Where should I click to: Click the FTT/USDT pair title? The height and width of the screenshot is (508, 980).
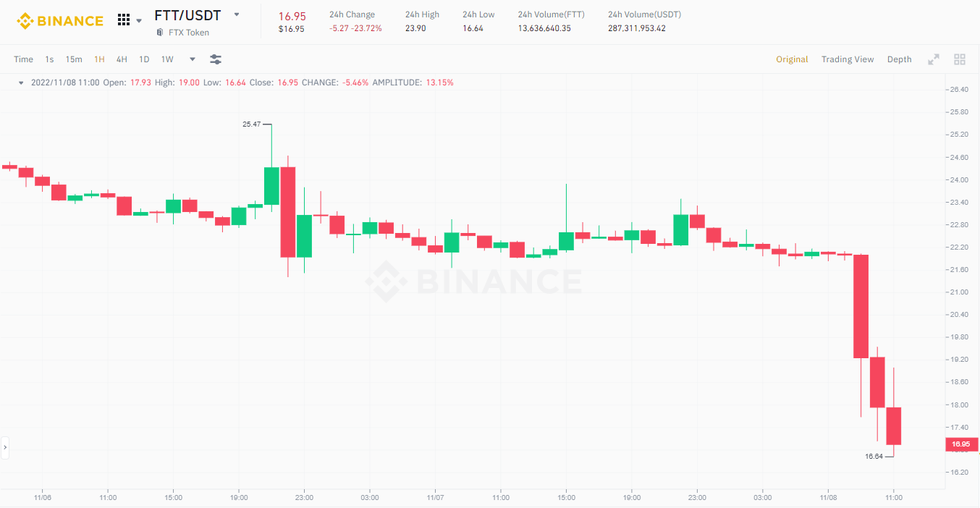click(187, 14)
